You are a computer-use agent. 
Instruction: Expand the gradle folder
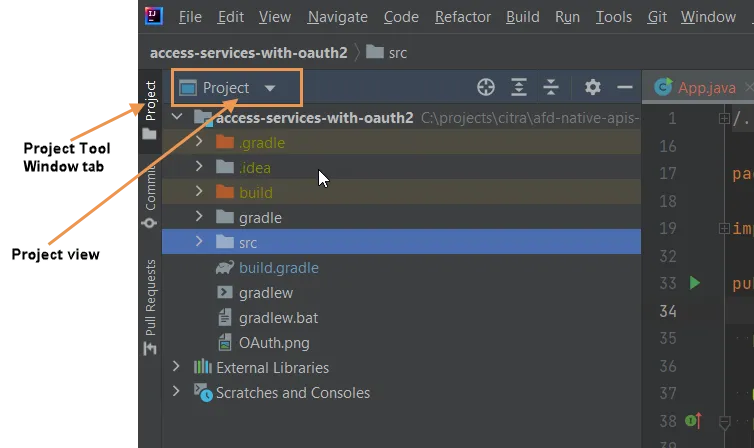click(199, 216)
